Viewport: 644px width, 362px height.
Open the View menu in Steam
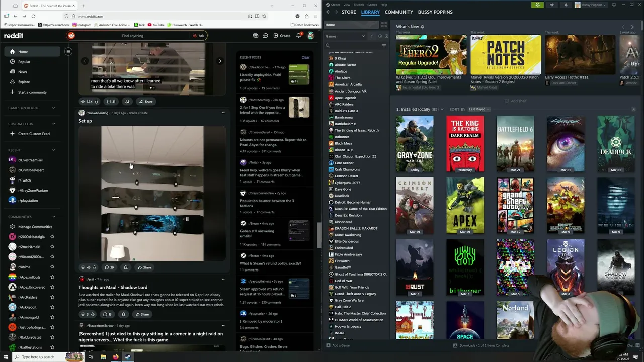click(347, 5)
